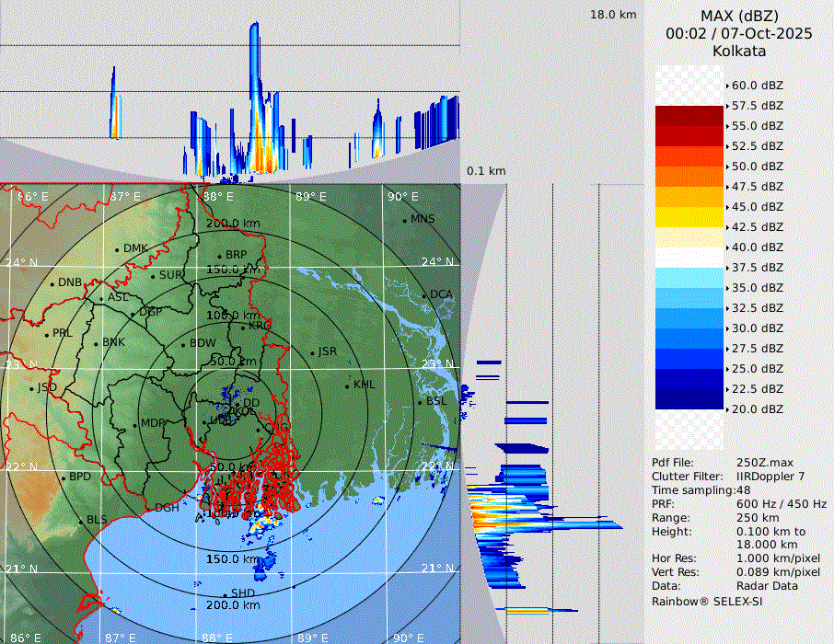Click the Rainbow SELEX-SI text
834x644 pixels.
[707, 601]
